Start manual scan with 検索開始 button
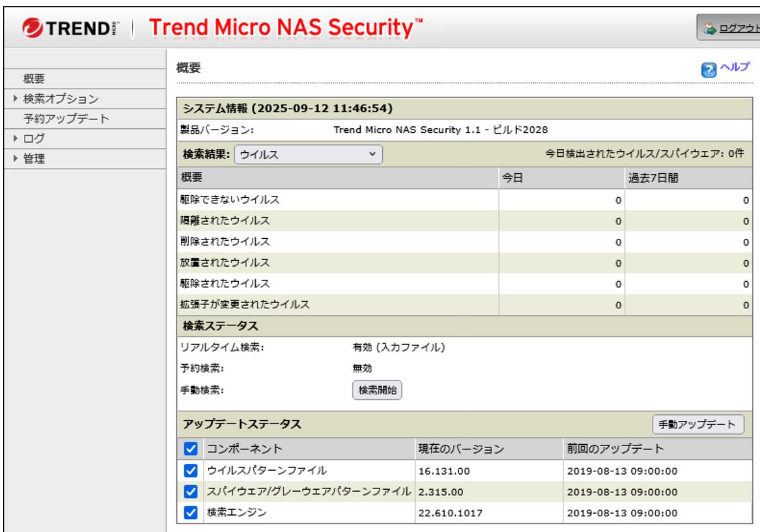This screenshot has width=760, height=532. pos(378,389)
